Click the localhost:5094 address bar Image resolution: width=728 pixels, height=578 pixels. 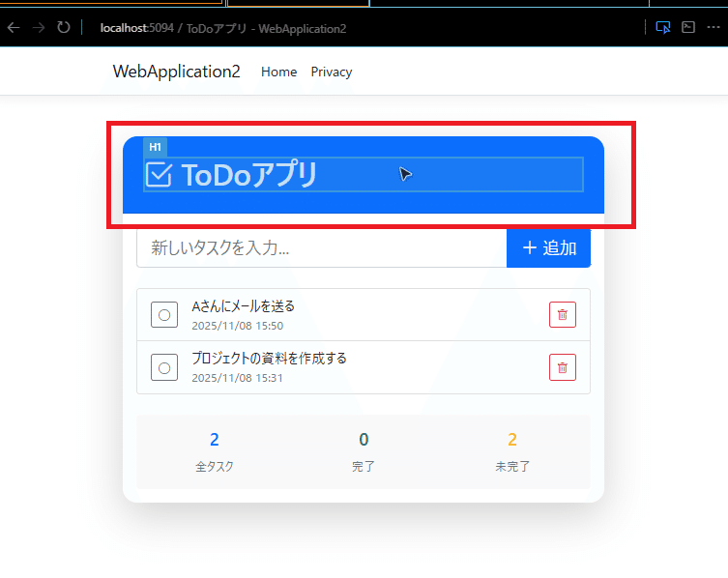pyautogui.click(x=223, y=28)
